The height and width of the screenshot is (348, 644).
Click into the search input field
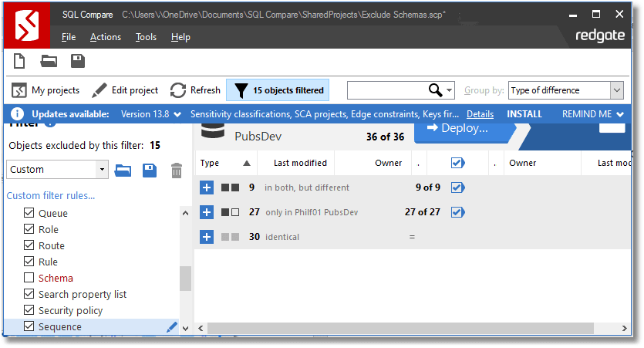point(386,90)
